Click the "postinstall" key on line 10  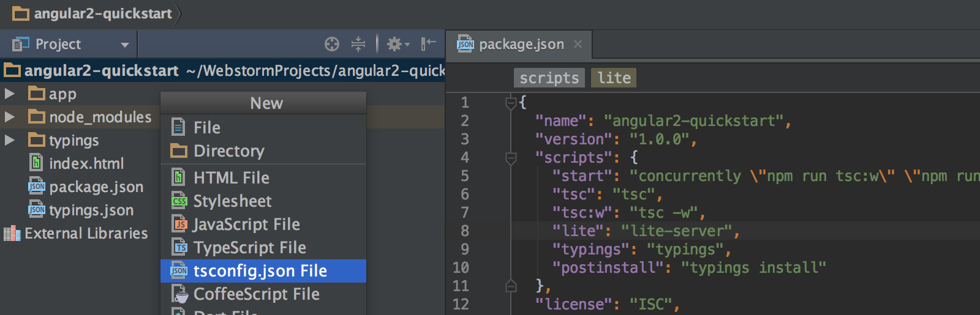coord(608,268)
